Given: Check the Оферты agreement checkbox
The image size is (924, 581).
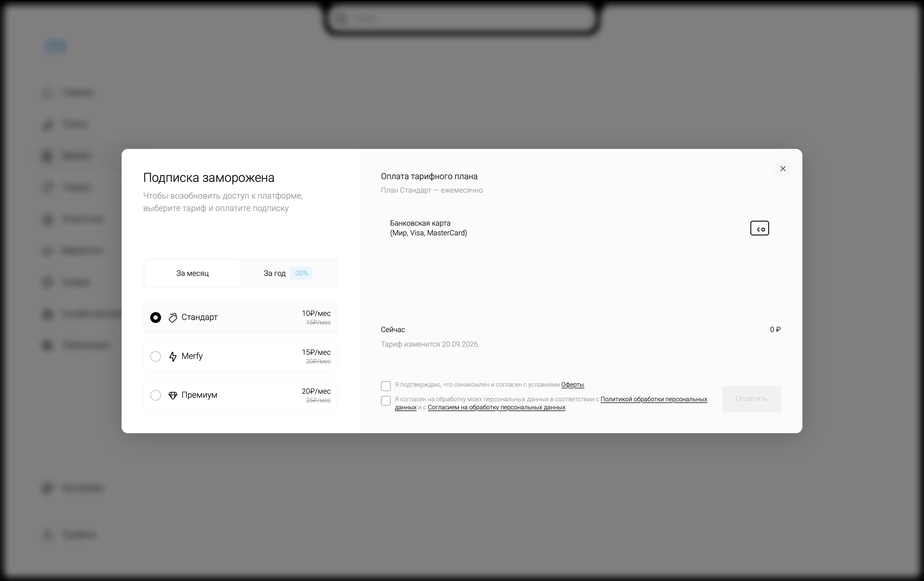Looking at the screenshot, I should point(386,386).
